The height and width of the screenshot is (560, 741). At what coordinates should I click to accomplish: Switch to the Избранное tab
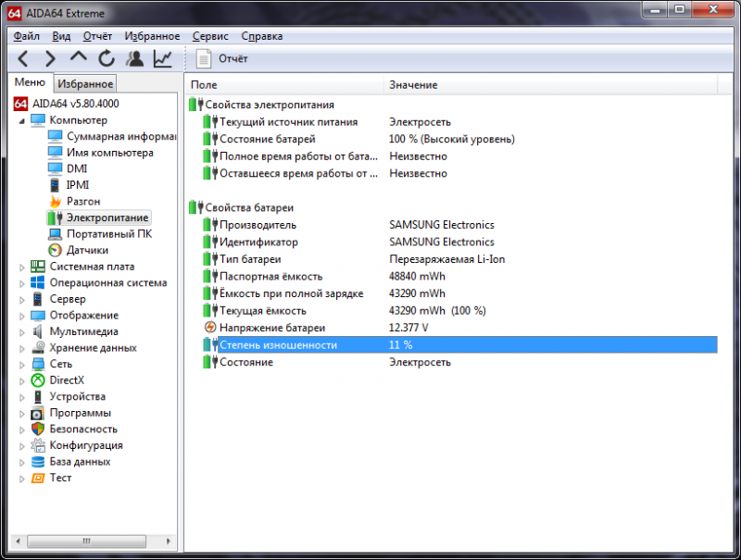86,84
